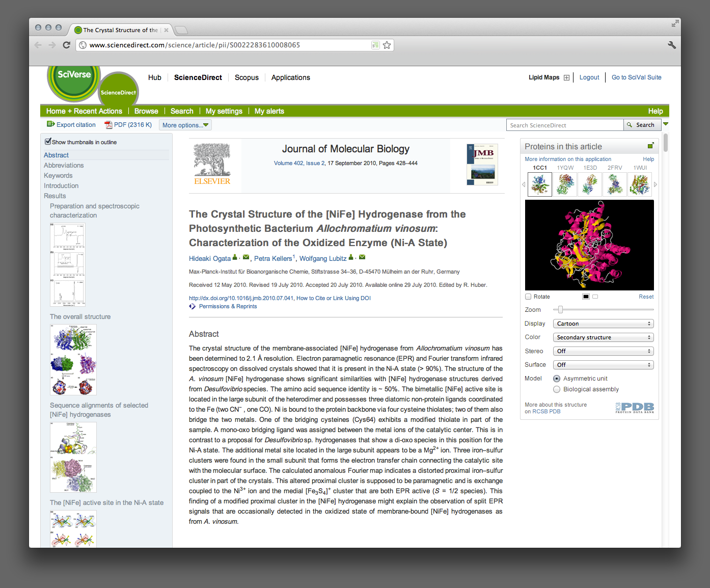Select white background swatch in protein viewer
The image size is (710, 588).
point(595,297)
